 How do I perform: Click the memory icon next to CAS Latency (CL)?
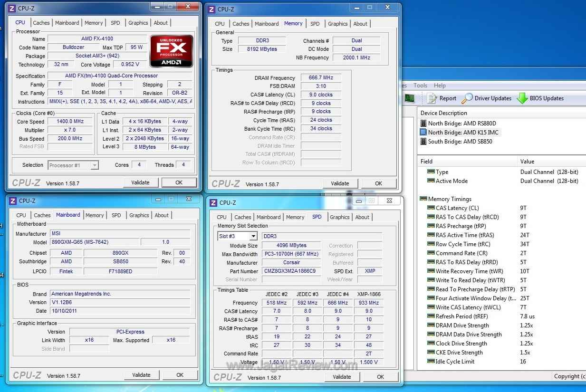(431, 208)
